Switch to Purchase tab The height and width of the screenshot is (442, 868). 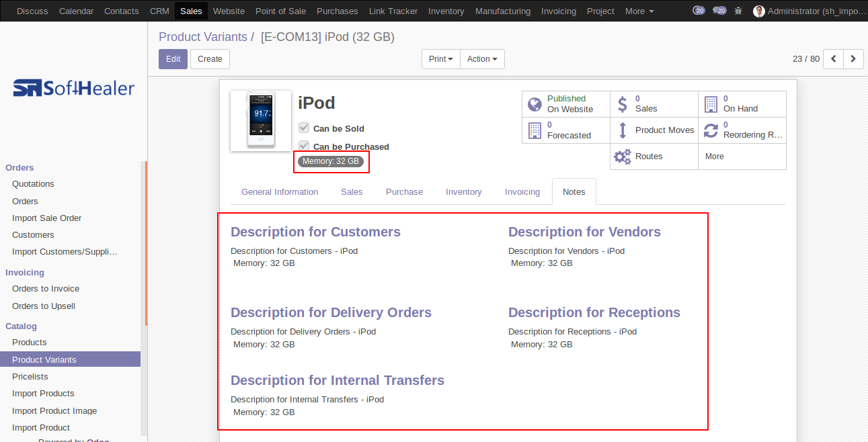404,191
